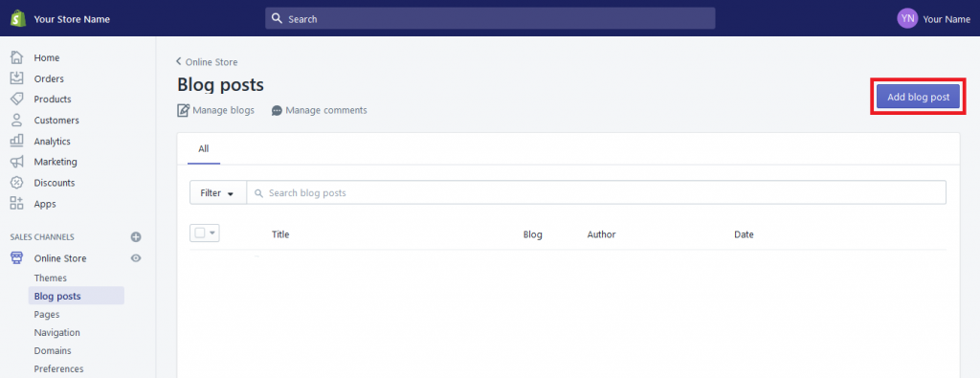Image resolution: width=980 pixels, height=378 pixels.
Task: Sort by the Title column header
Action: 280,234
